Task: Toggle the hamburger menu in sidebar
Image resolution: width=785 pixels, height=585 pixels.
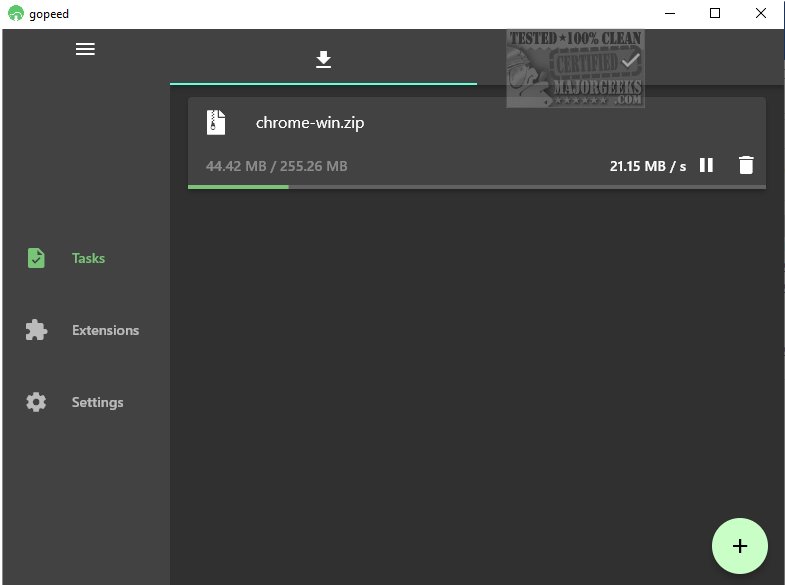Action: point(85,49)
